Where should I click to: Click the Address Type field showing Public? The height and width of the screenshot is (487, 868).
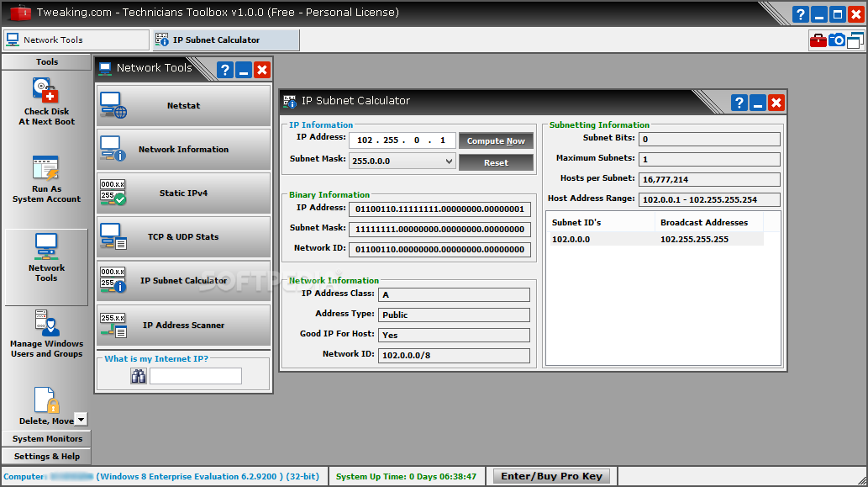pyautogui.click(x=454, y=315)
